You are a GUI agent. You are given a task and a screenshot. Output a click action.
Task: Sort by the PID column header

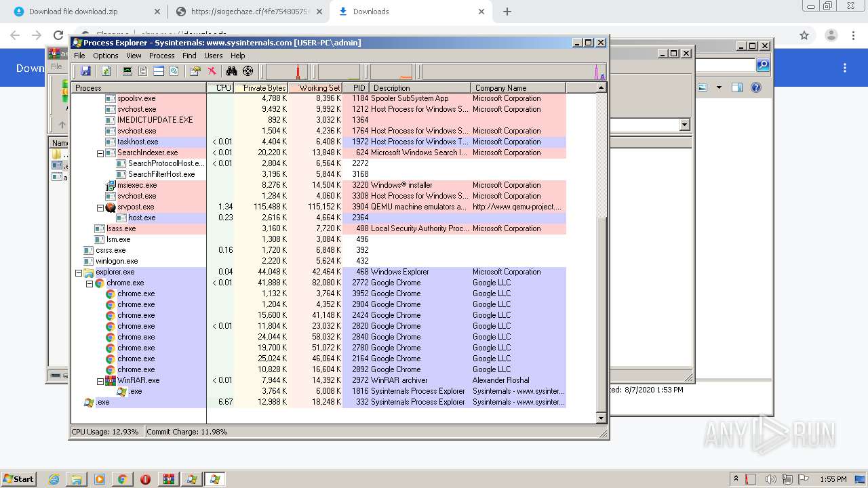point(356,87)
